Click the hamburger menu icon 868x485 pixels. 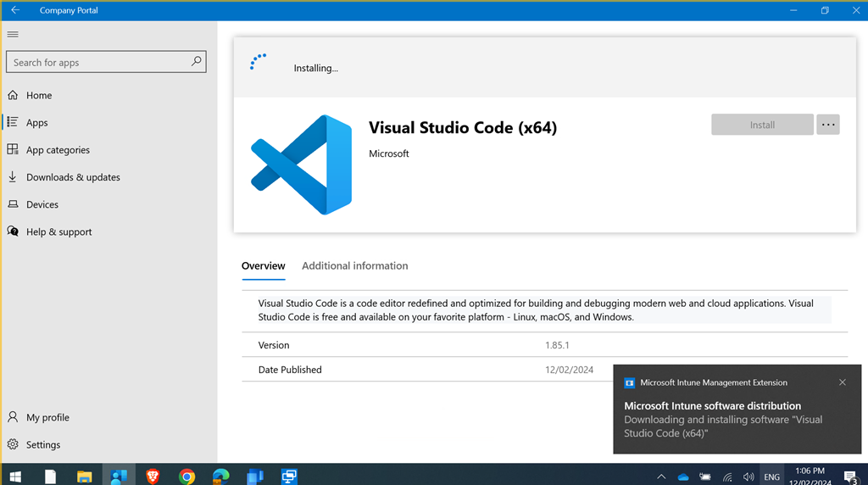(13, 34)
